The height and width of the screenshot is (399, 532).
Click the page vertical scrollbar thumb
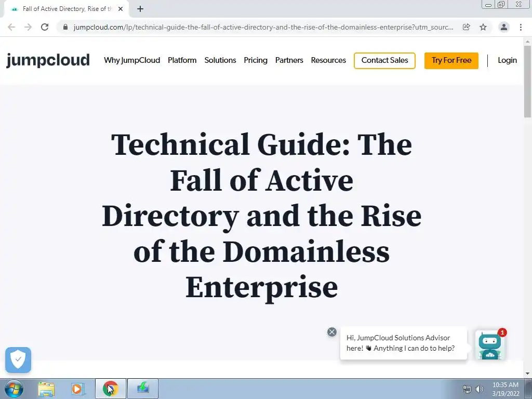pyautogui.click(x=527, y=82)
